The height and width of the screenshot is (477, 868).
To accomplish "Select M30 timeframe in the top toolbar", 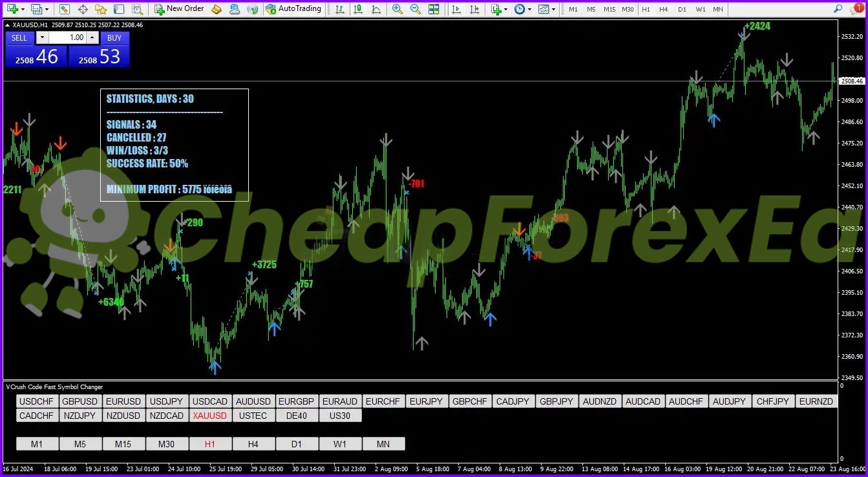I will tap(628, 9).
